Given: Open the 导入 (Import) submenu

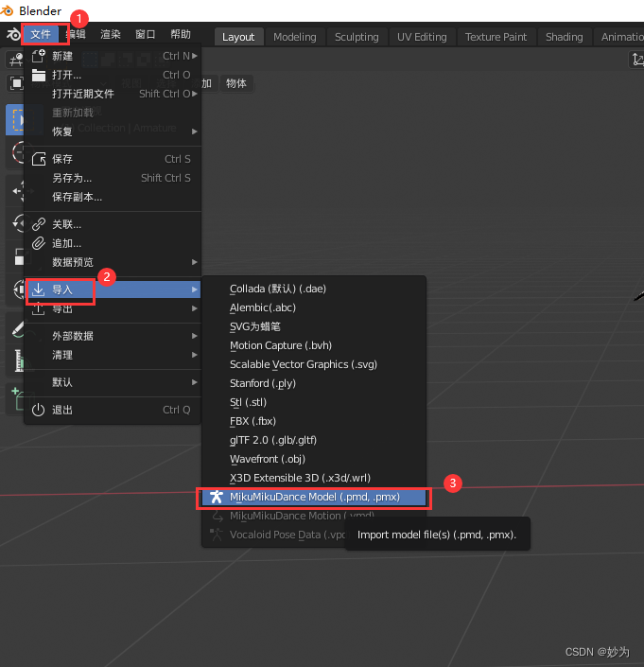Looking at the screenshot, I should tap(113, 290).
